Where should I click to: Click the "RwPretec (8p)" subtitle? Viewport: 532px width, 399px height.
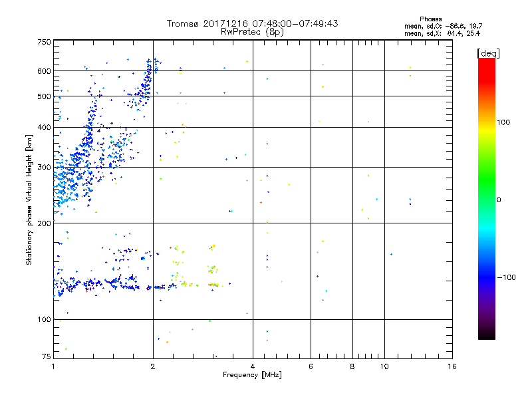[x=252, y=32]
